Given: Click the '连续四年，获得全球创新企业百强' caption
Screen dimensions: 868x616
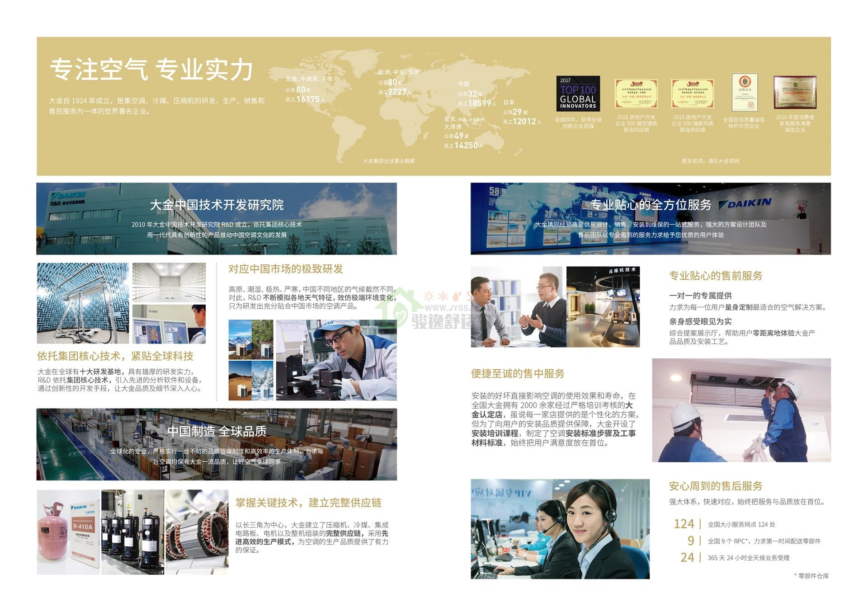Looking at the screenshot, I should tap(578, 123).
